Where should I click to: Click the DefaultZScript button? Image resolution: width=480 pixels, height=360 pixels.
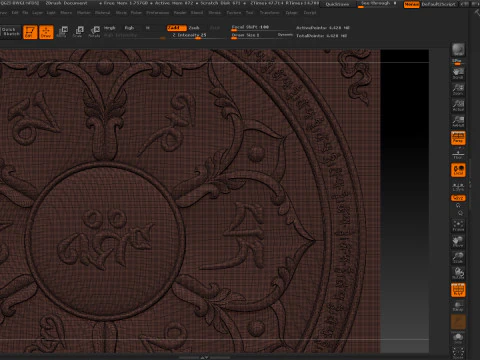pos(438,4)
